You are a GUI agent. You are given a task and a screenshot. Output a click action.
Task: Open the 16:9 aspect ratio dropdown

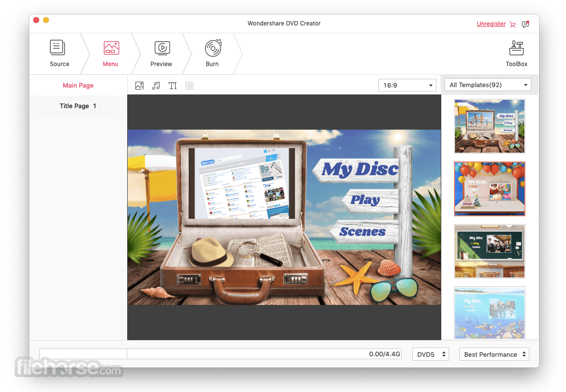407,85
